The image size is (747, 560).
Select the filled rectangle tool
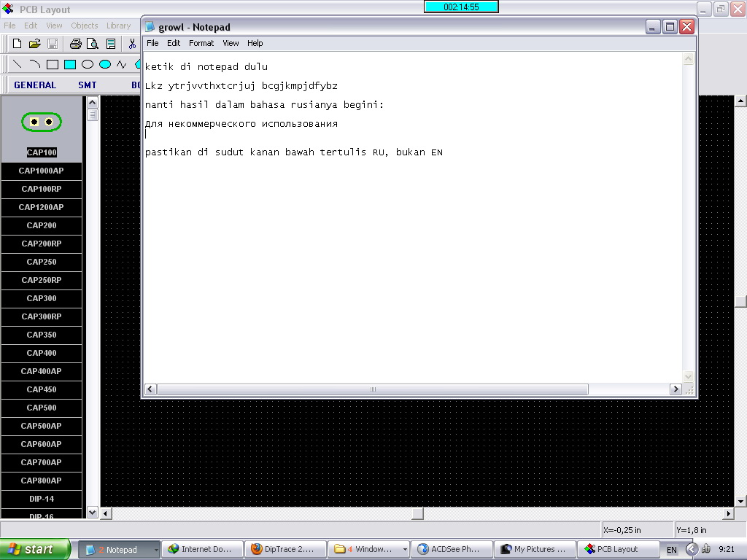[69, 64]
